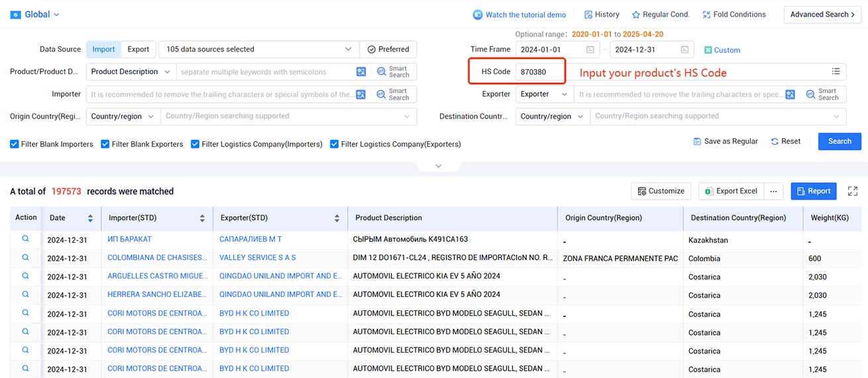Open the Product Description type dropdown
The height and width of the screenshot is (378, 868).
click(x=131, y=72)
